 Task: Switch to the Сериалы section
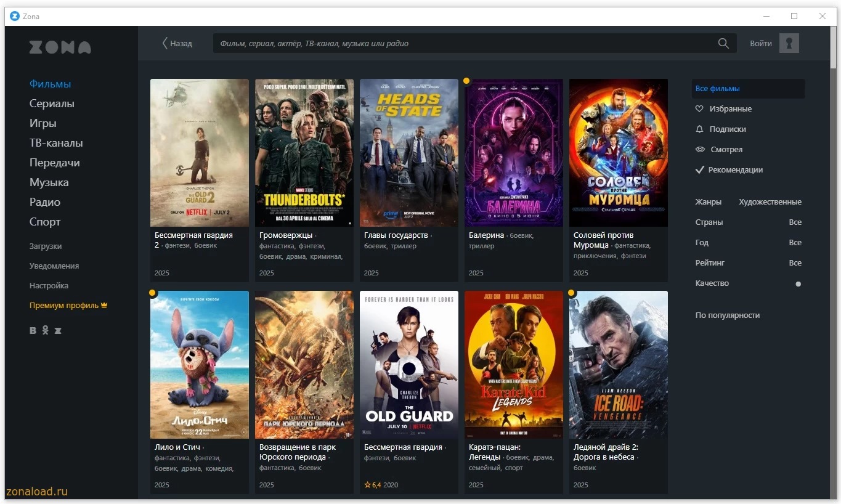tap(52, 104)
